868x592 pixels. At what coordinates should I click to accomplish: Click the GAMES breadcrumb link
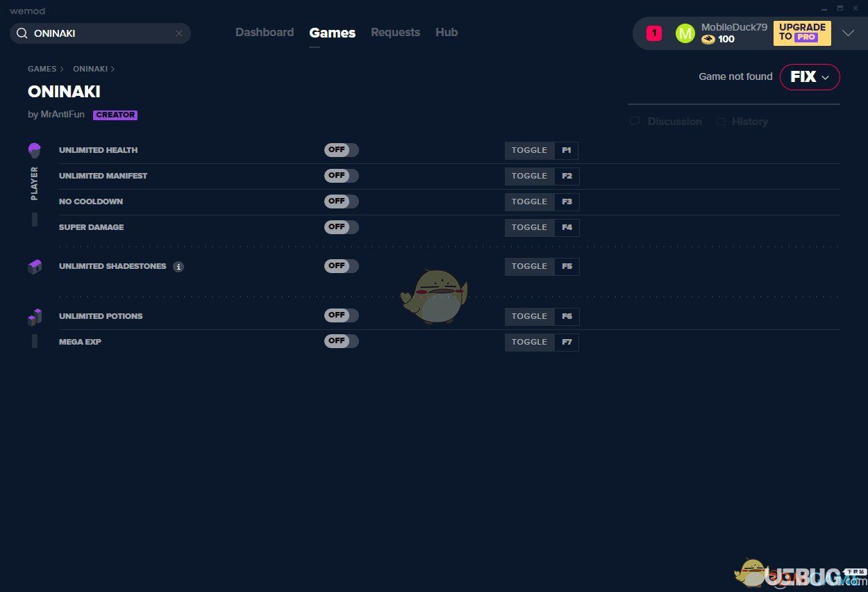coord(42,69)
